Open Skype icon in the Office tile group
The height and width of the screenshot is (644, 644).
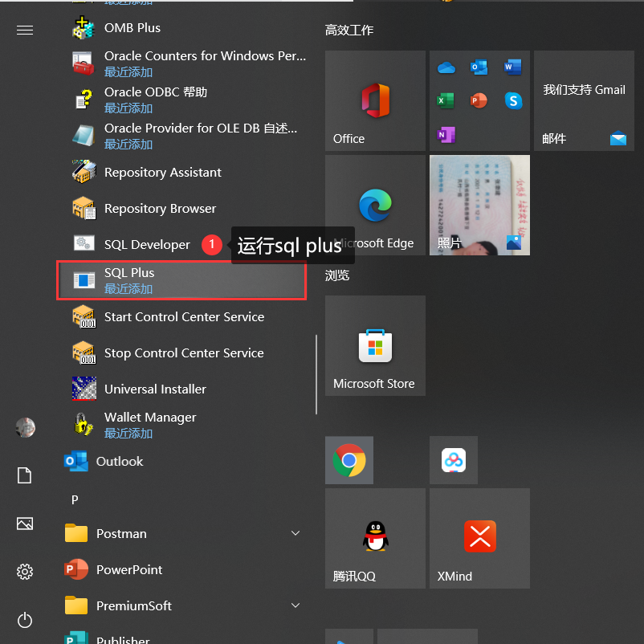pyautogui.click(x=513, y=100)
